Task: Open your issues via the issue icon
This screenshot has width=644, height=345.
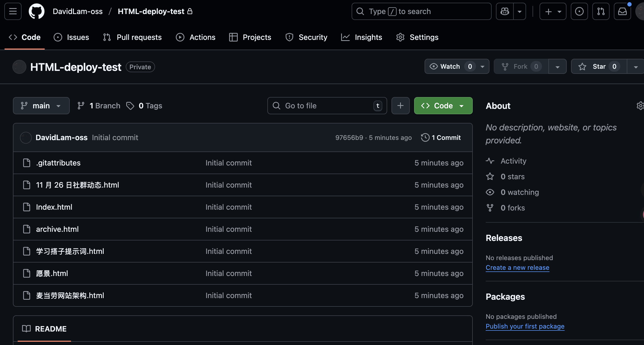Action: click(x=579, y=11)
